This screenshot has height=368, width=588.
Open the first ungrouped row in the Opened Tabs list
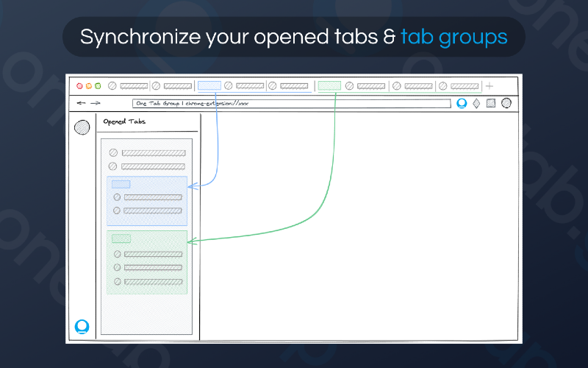[148, 153]
